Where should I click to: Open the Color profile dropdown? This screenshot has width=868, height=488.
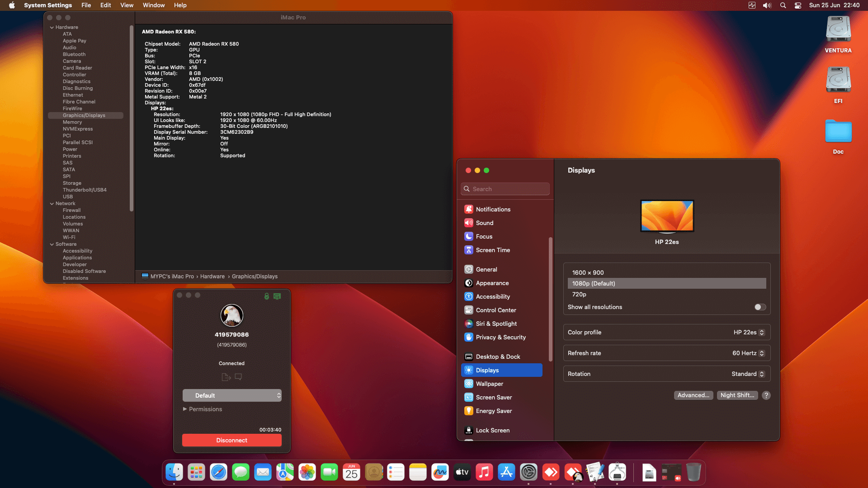pyautogui.click(x=749, y=333)
